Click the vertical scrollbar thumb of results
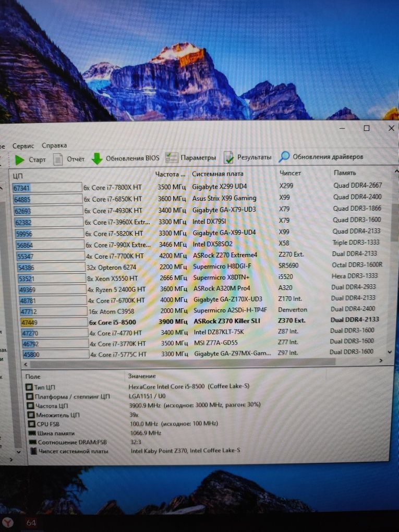 point(395,222)
